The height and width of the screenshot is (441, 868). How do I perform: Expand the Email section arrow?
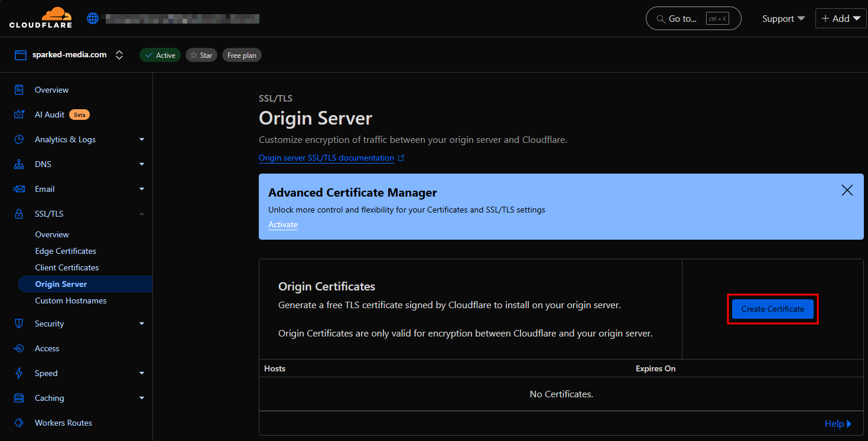click(x=142, y=189)
